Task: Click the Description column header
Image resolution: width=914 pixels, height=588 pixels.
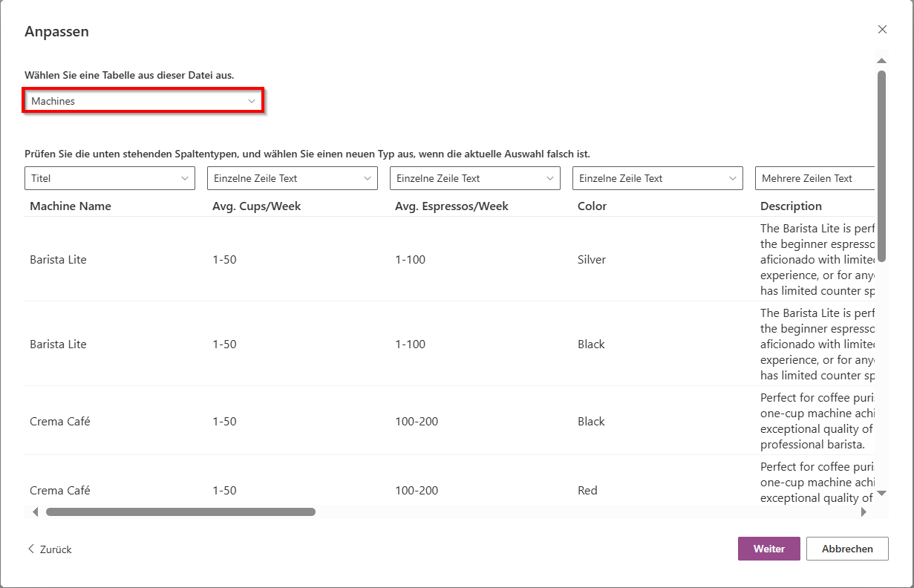Action: [791, 206]
